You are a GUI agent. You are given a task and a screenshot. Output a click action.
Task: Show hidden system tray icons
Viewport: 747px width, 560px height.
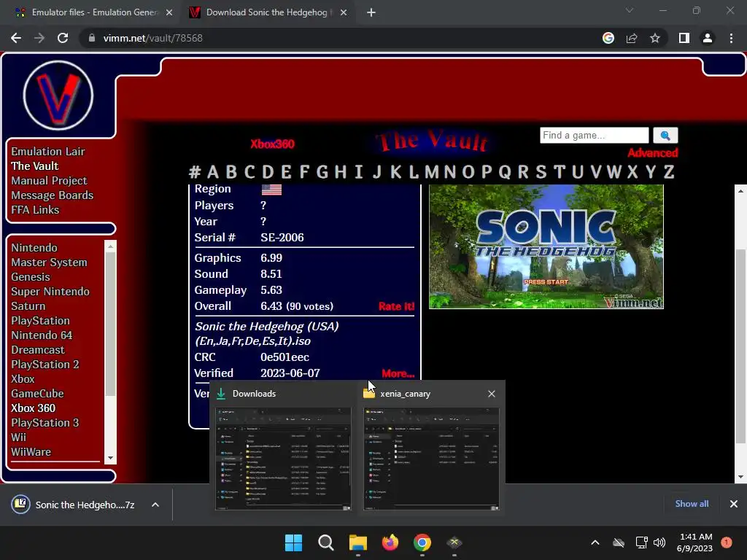tap(595, 542)
